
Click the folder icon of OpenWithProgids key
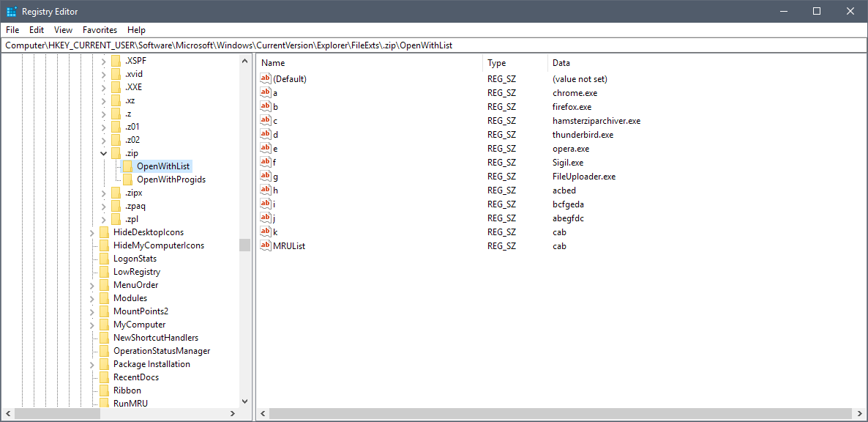pos(127,179)
